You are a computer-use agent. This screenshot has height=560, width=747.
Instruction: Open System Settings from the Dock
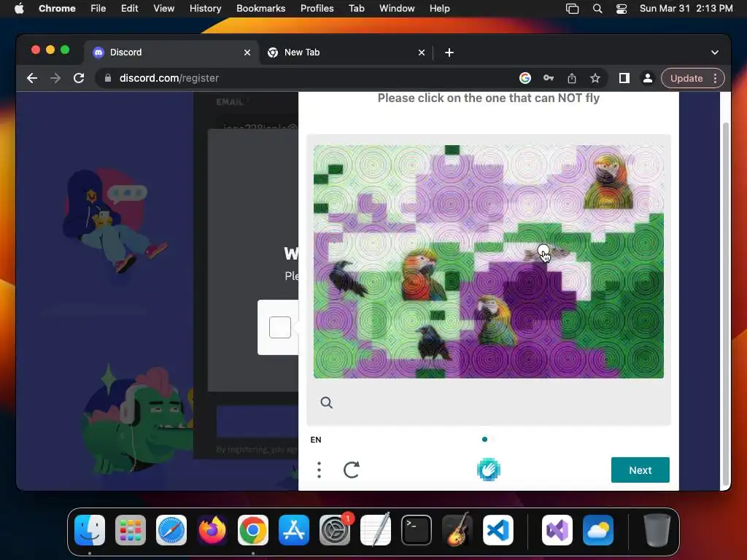tap(335, 530)
